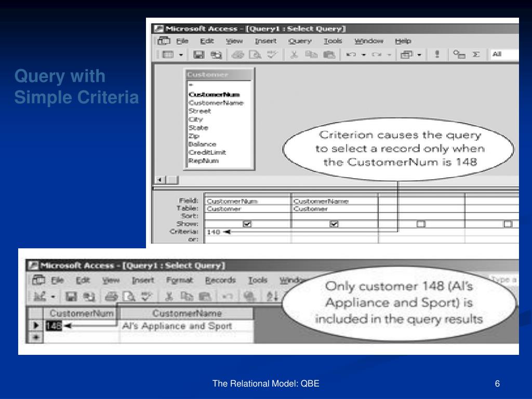Click Sort Ascending icon in datasheet toolbar

pos(272,297)
